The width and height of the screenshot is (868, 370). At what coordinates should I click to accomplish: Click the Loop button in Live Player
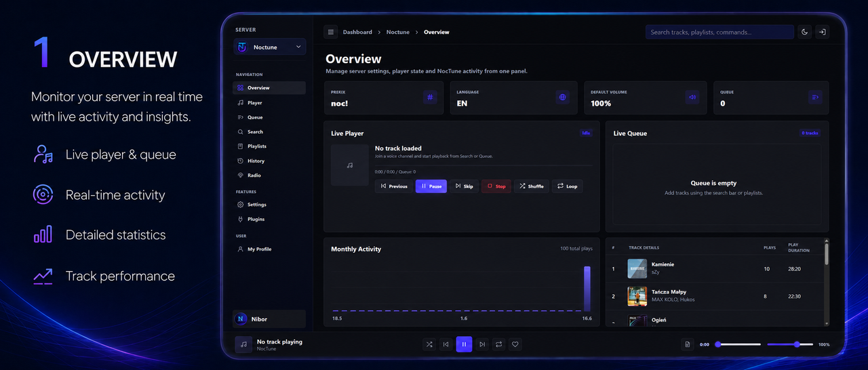tap(568, 186)
